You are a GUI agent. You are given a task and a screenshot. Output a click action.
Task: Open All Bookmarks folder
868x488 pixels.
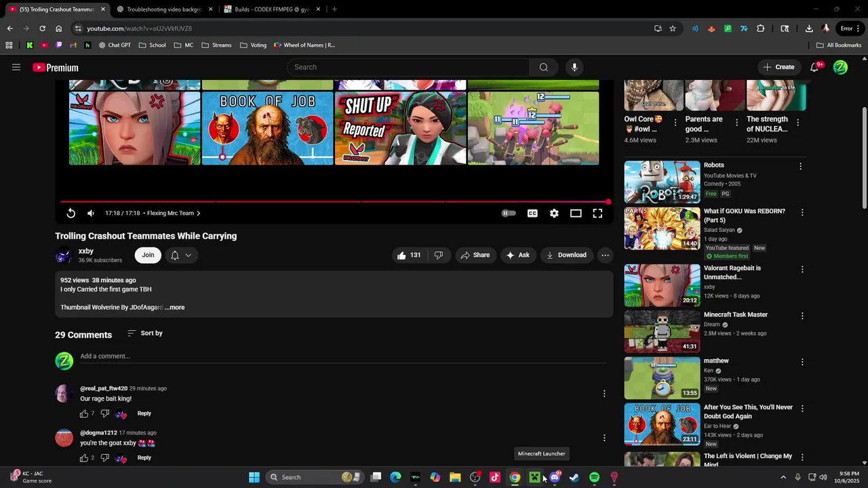click(x=839, y=45)
